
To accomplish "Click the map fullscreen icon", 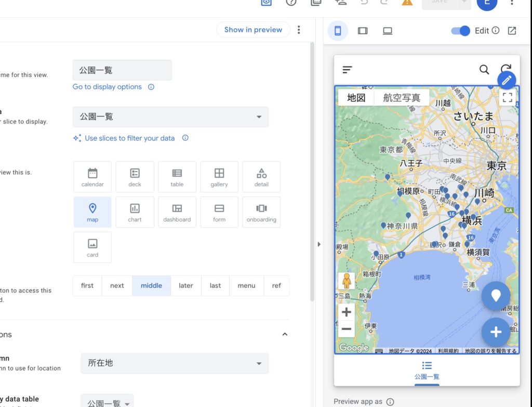I will 507,97.
